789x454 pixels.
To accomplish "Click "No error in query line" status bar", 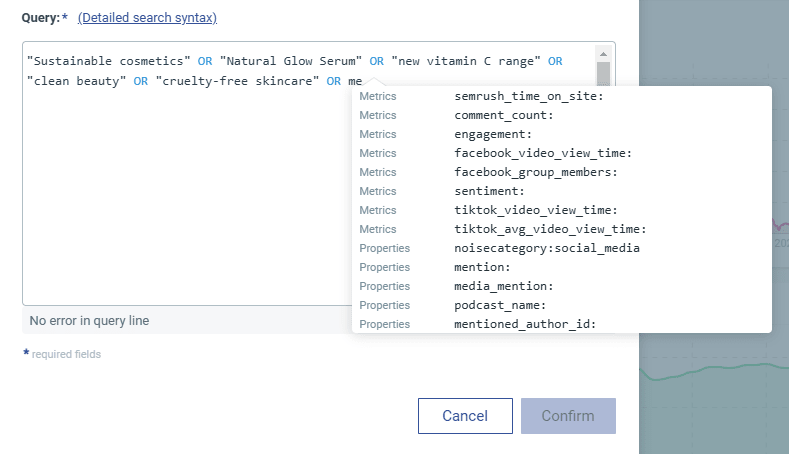I will pos(89,321).
